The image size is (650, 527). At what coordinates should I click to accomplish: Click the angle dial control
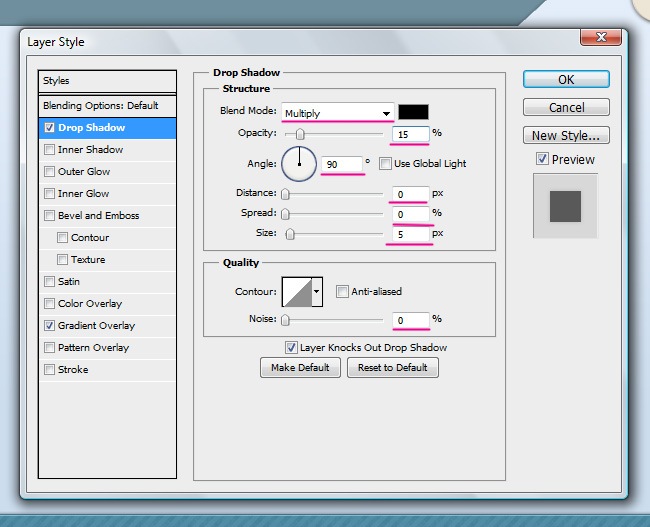click(298, 163)
